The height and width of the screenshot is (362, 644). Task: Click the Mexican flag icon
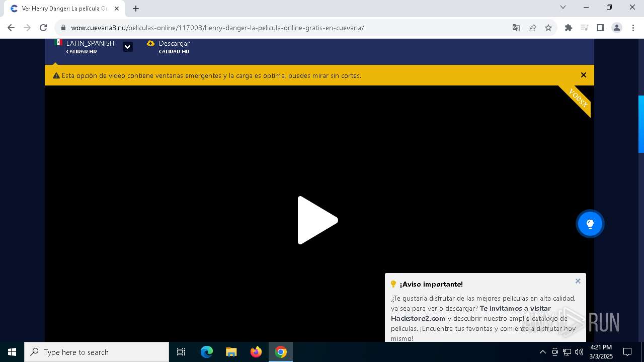click(58, 43)
